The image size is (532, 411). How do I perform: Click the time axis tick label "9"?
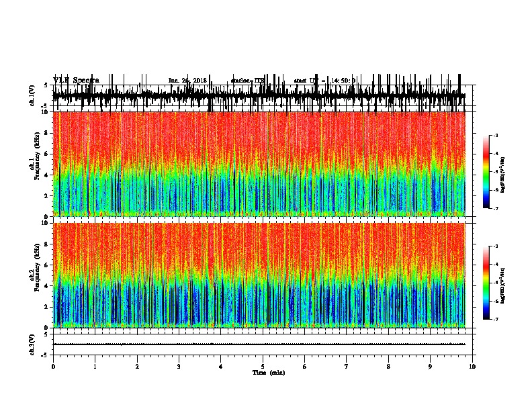click(430, 367)
